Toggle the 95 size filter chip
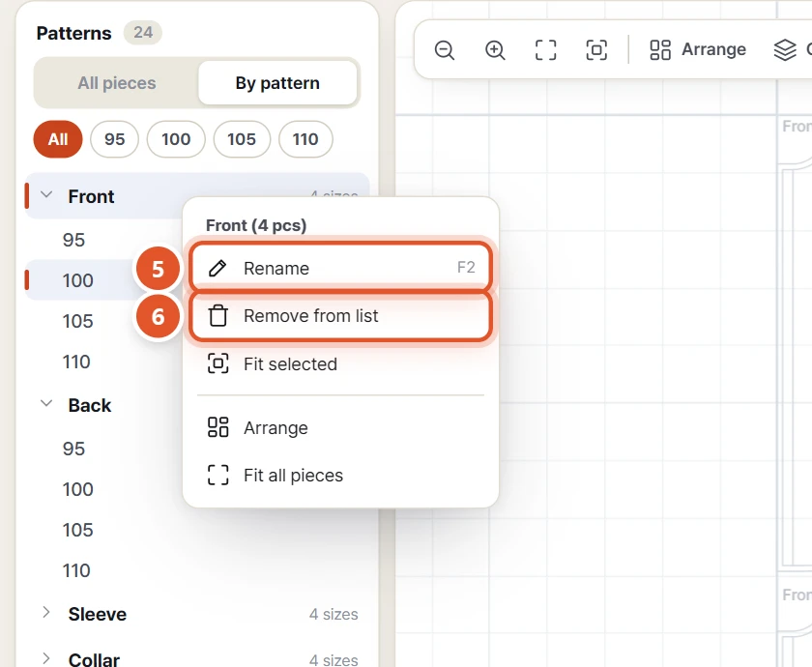Image resolution: width=812 pixels, height=667 pixels. [114, 139]
